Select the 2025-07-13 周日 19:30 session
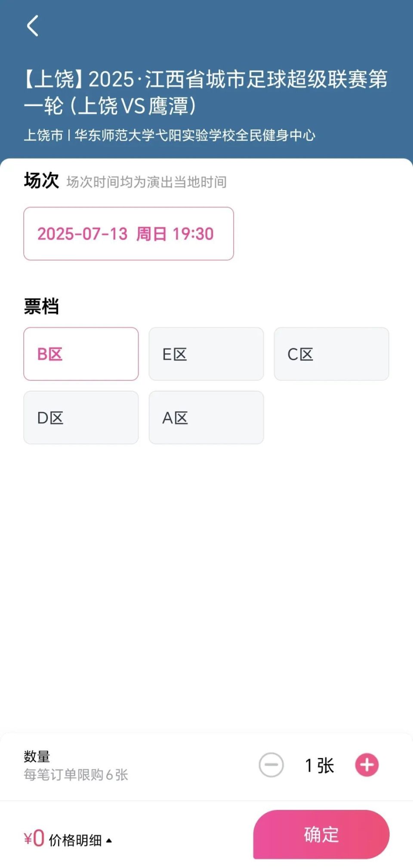The image size is (413, 868). pyautogui.click(x=129, y=233)
